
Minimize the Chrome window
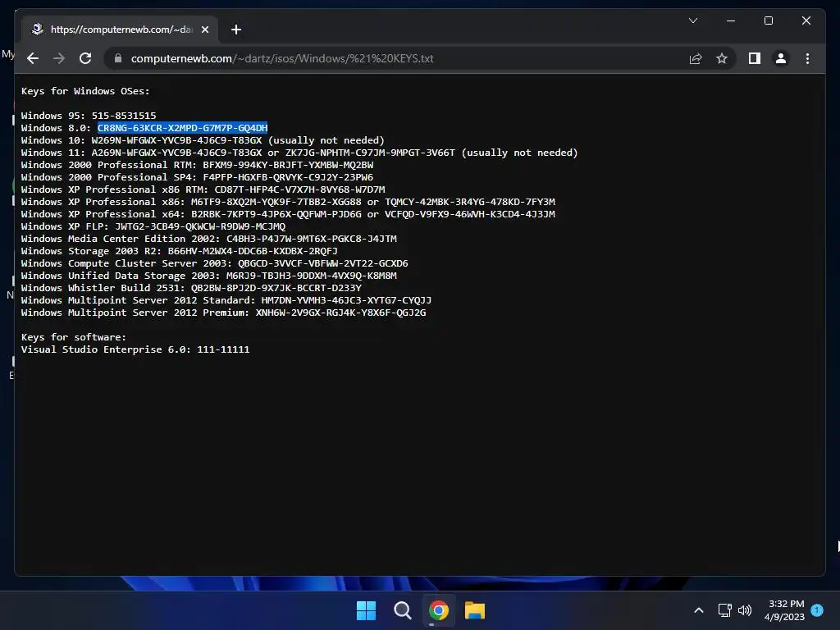(x=731, y=21)
